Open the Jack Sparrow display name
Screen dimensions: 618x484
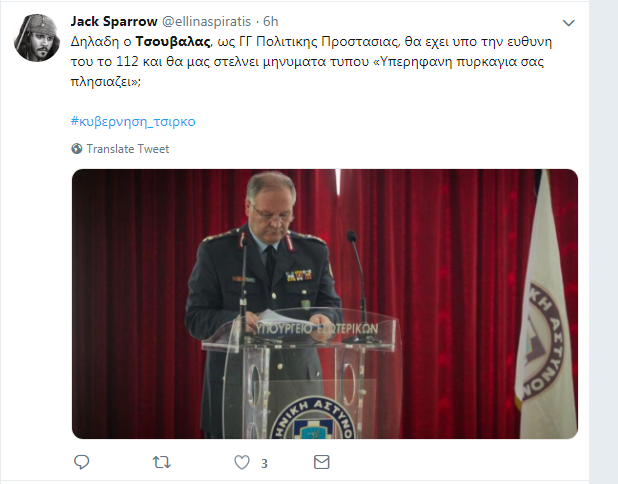[114, 21]
